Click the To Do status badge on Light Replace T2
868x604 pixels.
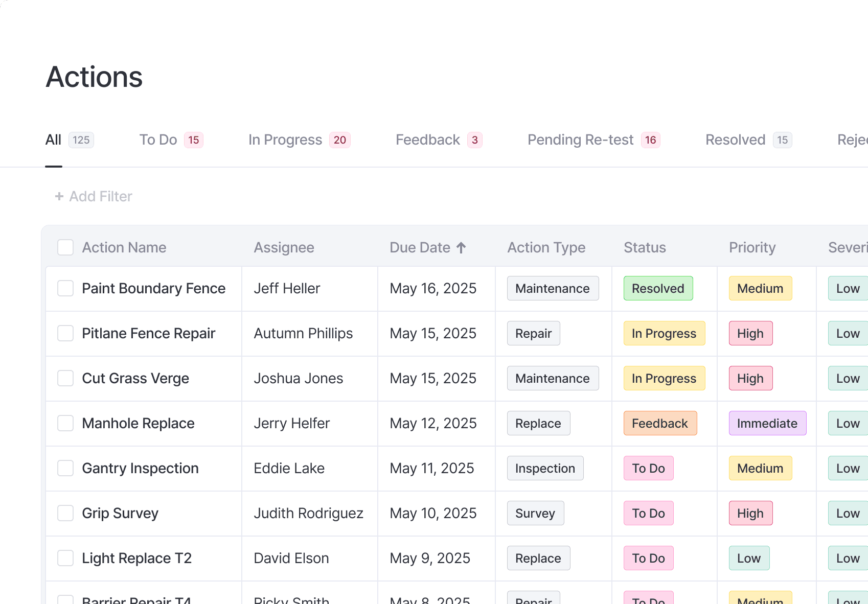648,558
